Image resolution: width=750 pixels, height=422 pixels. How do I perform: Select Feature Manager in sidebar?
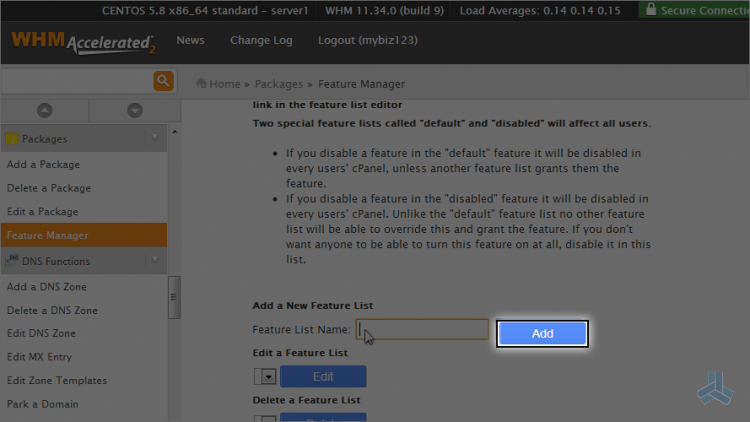(84, 235)
